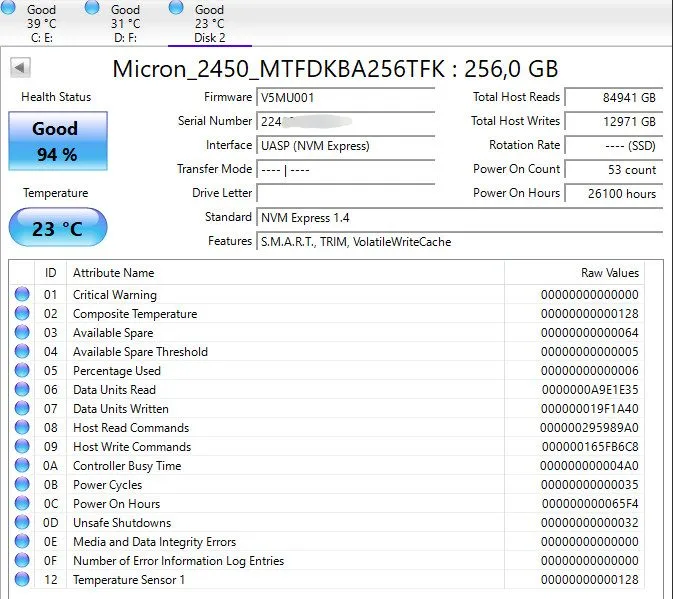Click the blue status orb above Disk 2

(176, 7)
